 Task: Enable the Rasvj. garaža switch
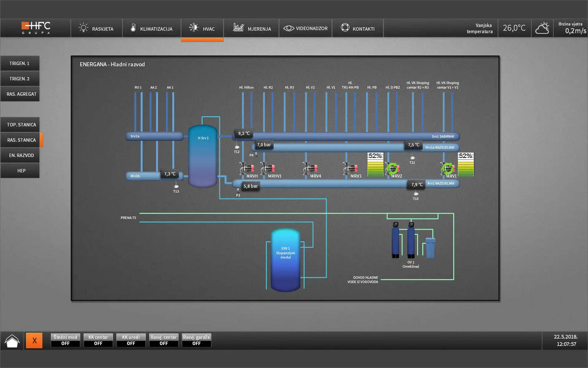[x=196, y=340]
